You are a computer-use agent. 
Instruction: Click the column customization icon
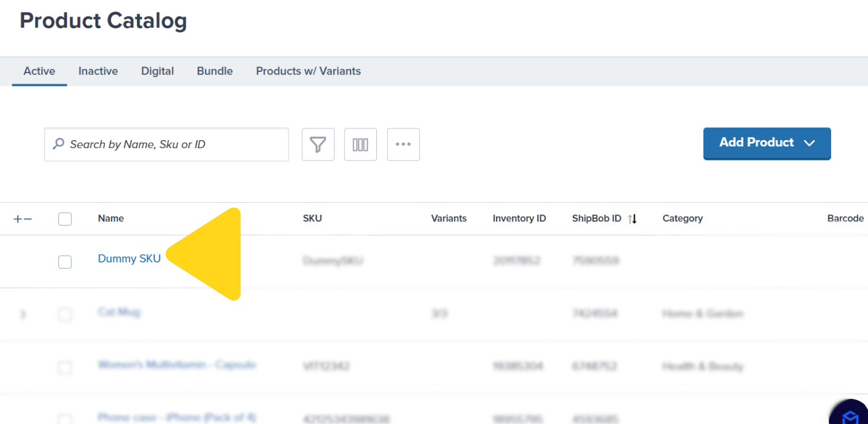[360, 144]
